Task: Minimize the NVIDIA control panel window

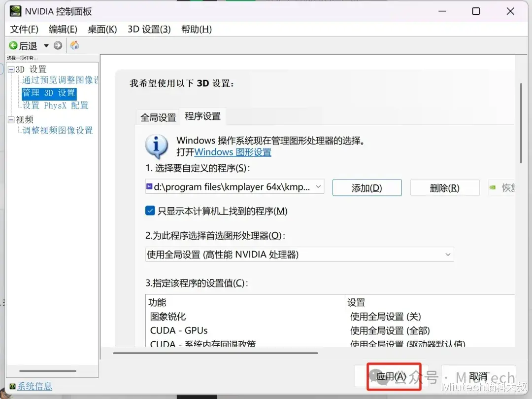Action: click(x=442, y=11)
